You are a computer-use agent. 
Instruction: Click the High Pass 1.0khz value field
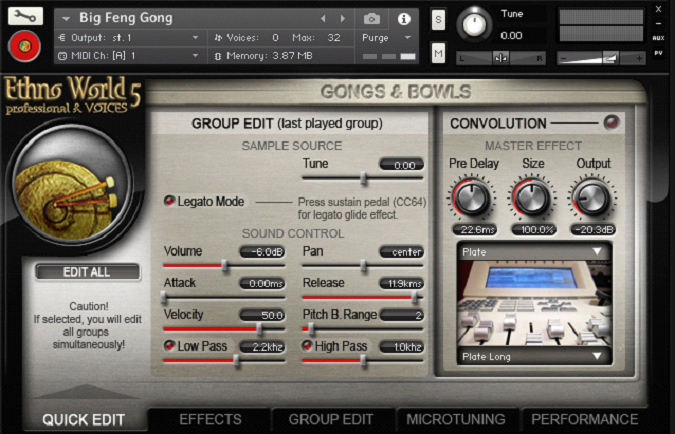point(401,347)
